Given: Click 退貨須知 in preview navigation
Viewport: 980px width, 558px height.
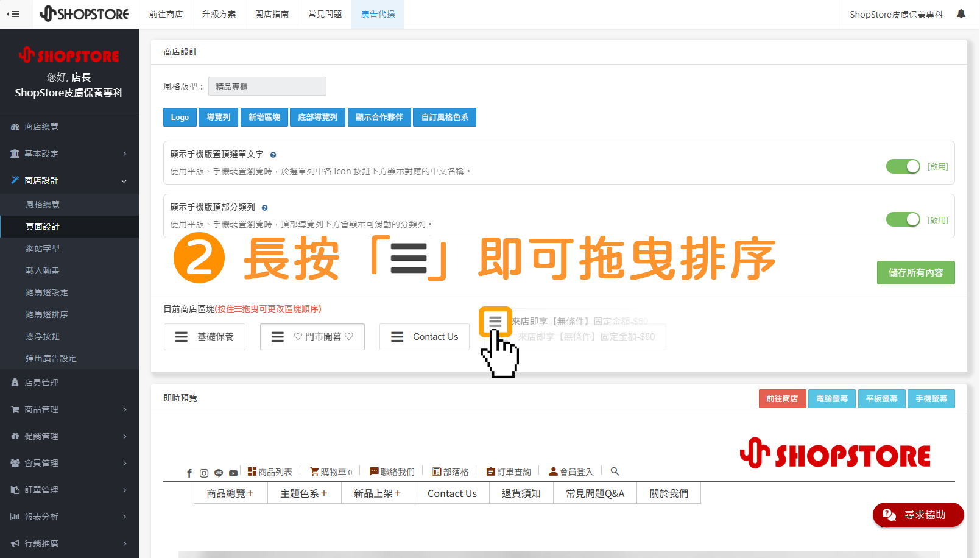Looking at the screenshot, I should pyautogui.click(x=521, y=493).
